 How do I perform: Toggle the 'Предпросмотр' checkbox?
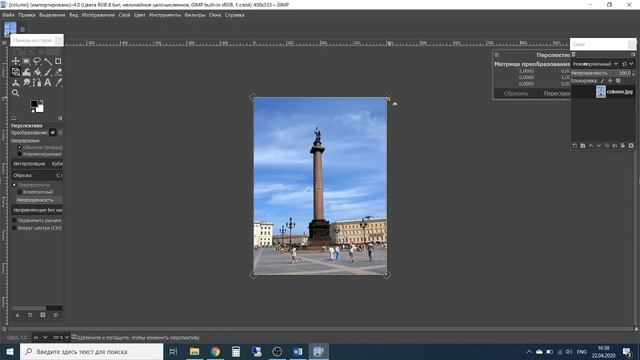click(14, 185)
